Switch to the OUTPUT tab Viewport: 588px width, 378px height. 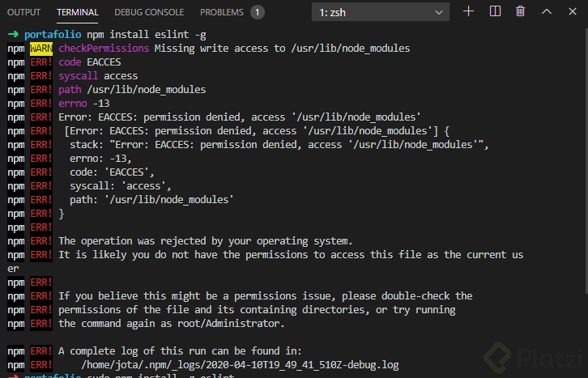(x=23, y=12)
